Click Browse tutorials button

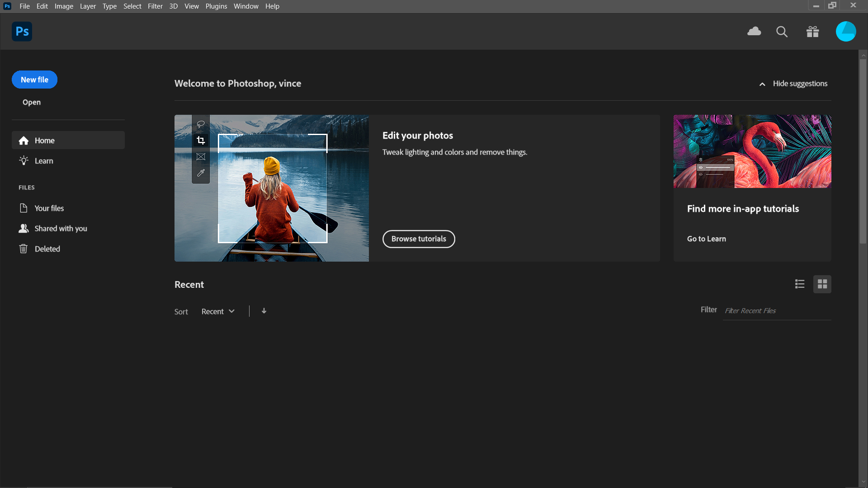click(419, 239)
